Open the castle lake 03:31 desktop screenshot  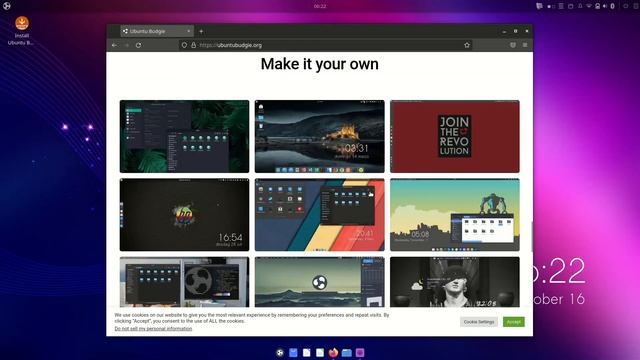[x=320, y=136]
